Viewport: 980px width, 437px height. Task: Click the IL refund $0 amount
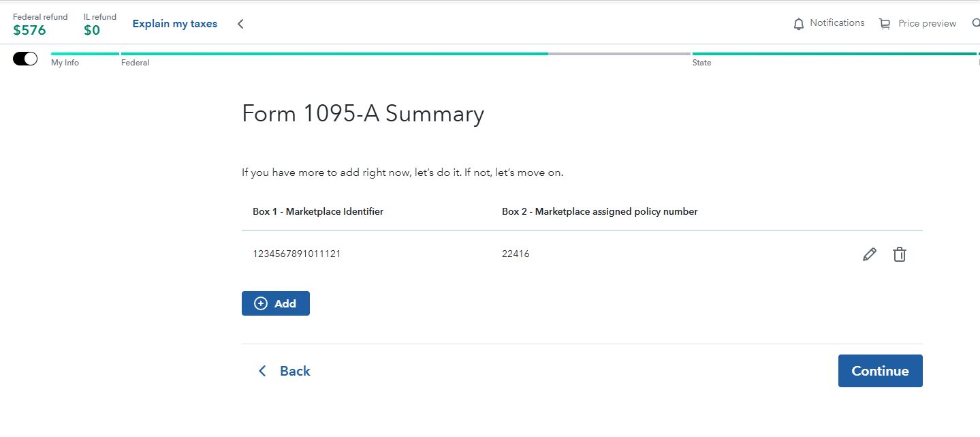[92, 30]
